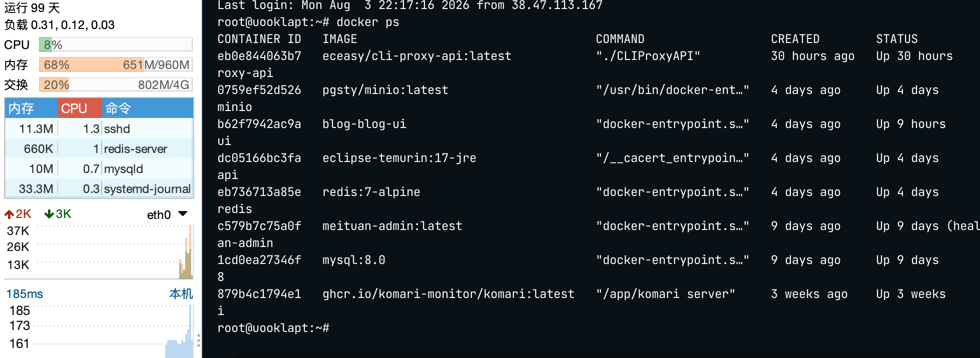This screenshot has width=980, height=358.
Task: Click the CPU usage progress bar
Action: pyautogui.click(x=116, y=44)
